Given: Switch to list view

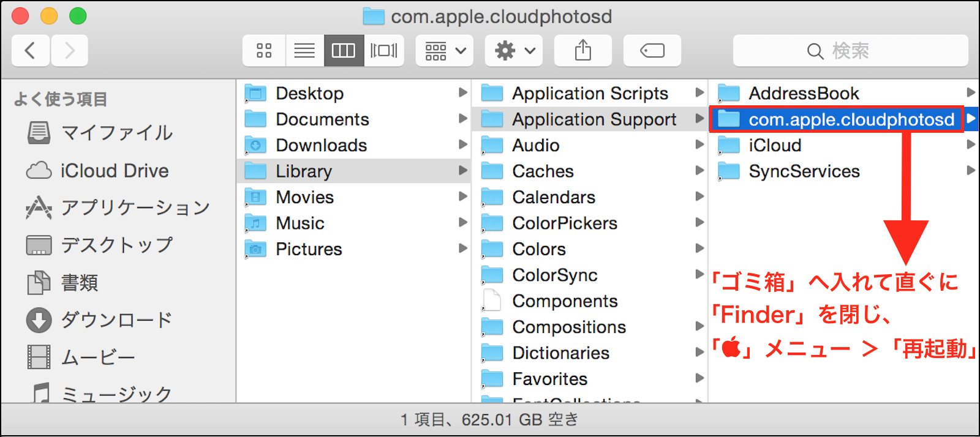Looking at the screenshot, I should point(304,50).
